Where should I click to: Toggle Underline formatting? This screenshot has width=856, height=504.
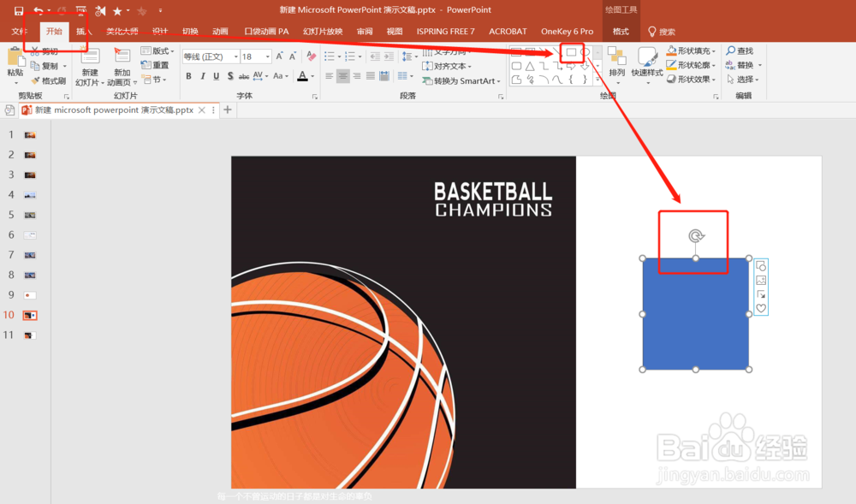(x=217, y=76)
